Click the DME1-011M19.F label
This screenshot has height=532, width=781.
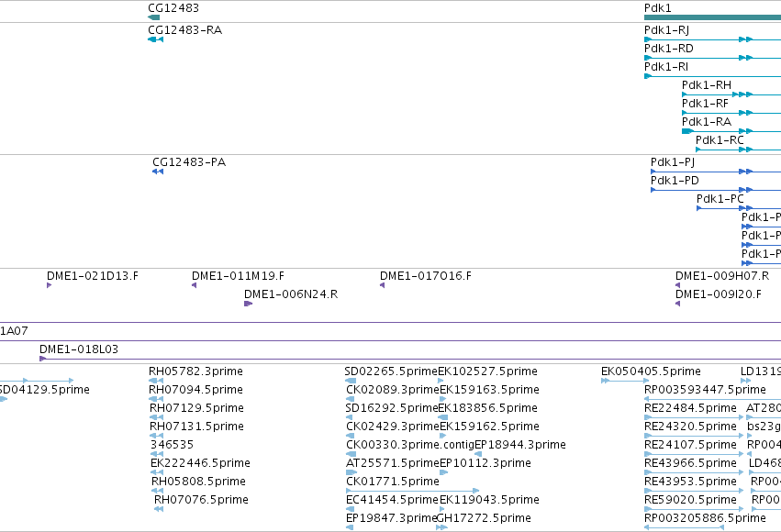(238, 276)
